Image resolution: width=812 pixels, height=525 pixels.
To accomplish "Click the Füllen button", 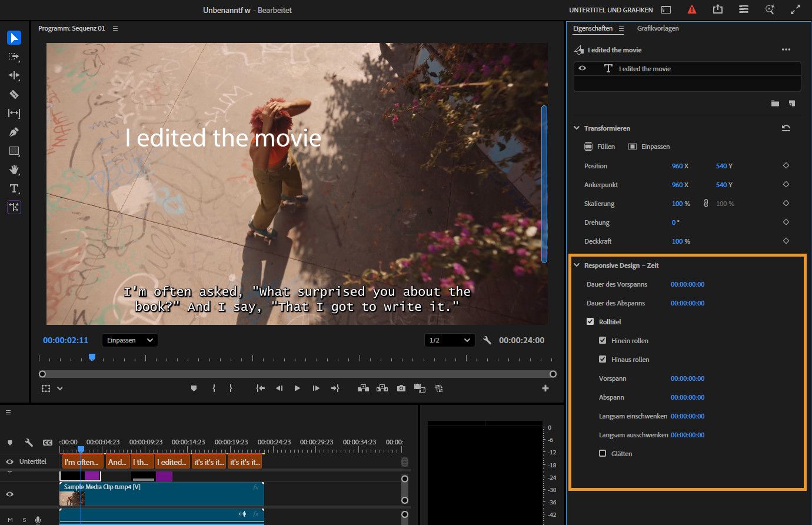I will click(x=600, y=147).
